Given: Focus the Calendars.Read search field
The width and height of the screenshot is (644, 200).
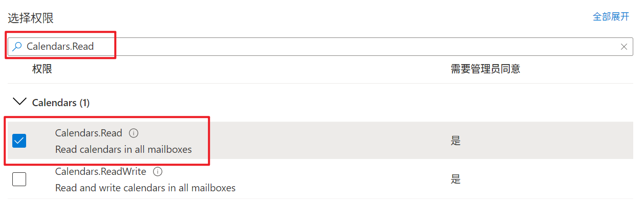Looking at the screenshot, I should tap(320, 47).
